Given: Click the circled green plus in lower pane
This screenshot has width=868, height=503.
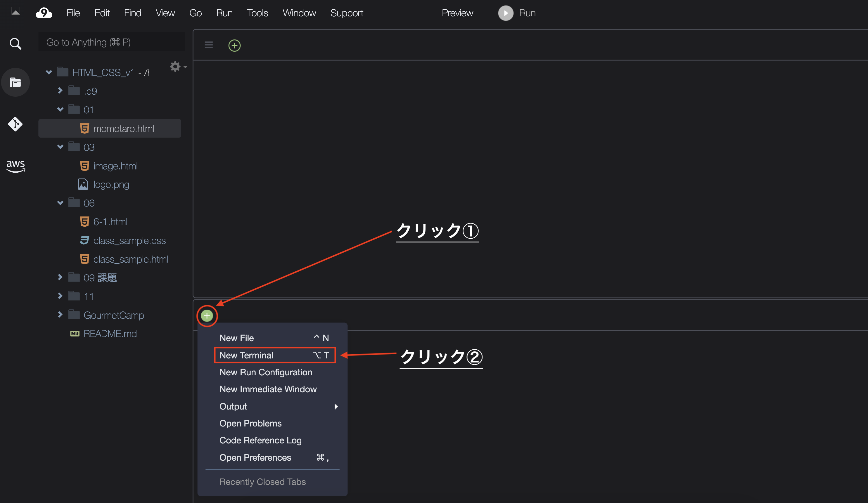Looking at the screenshot, I should coord(207,316).
